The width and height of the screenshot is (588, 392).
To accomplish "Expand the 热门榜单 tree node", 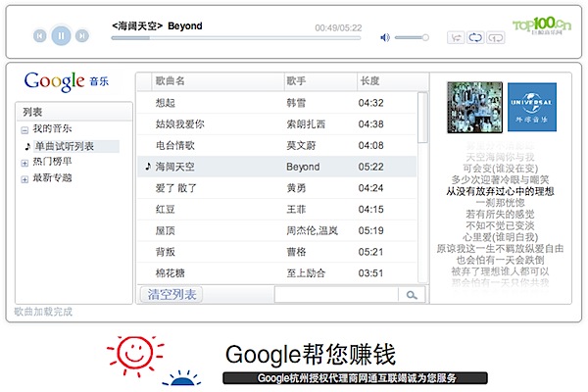I will pos(24,164).
